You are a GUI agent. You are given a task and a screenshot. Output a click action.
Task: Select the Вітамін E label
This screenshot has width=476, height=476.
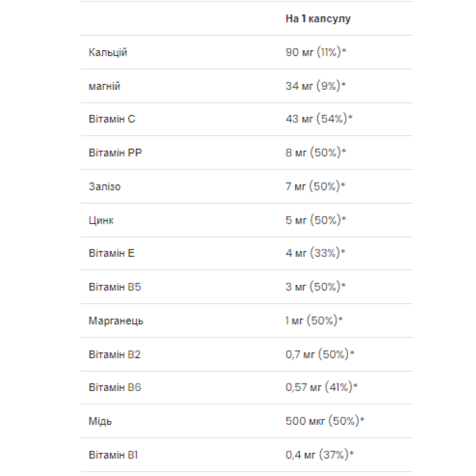tap(112, 253)
